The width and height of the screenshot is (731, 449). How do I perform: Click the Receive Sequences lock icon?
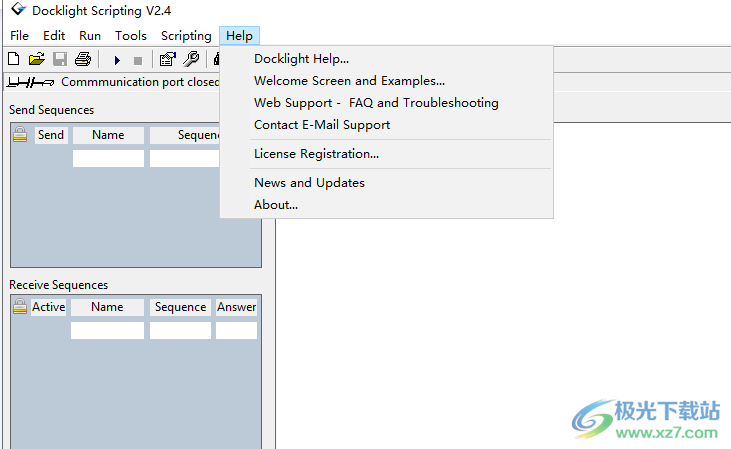(x=20, y=307)
